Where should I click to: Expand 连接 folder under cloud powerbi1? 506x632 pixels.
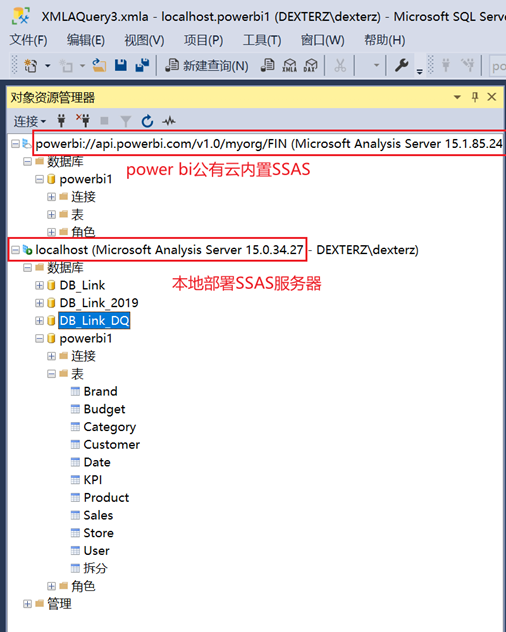tap(51, 197)
